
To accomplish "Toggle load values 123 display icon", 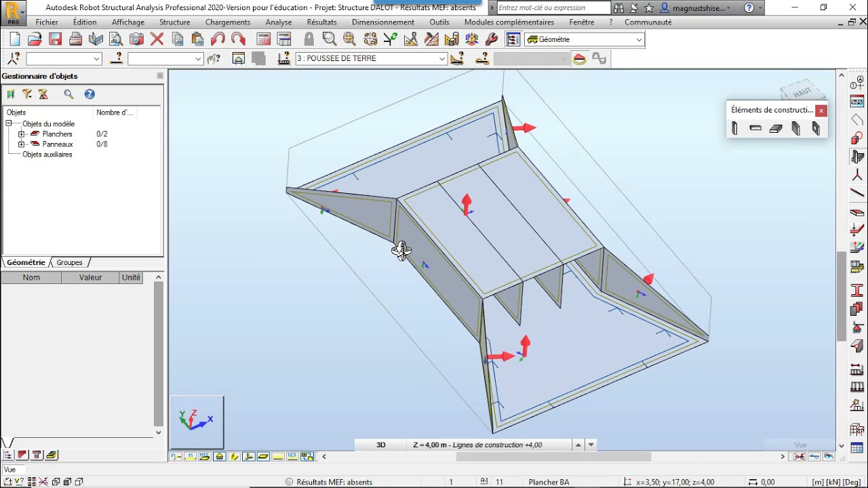I will (x=292, y=456).
